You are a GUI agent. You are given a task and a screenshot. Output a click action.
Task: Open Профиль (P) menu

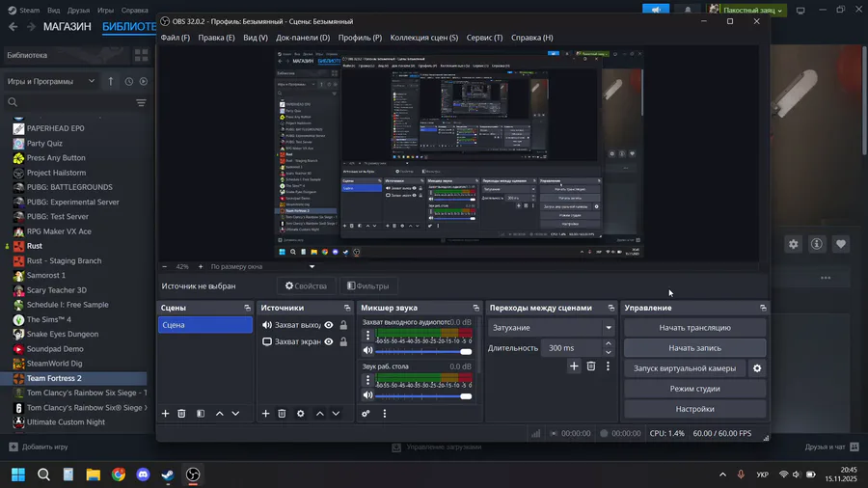(360, 38)
